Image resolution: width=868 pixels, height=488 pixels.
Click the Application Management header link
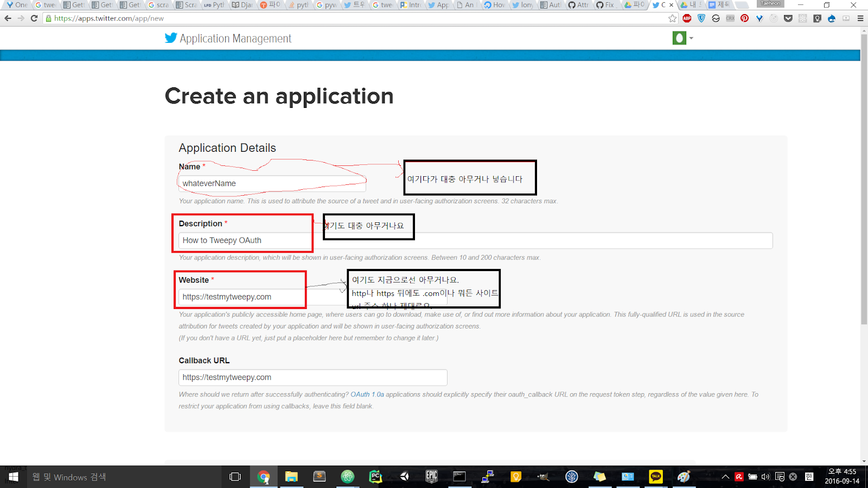point(235,38)
